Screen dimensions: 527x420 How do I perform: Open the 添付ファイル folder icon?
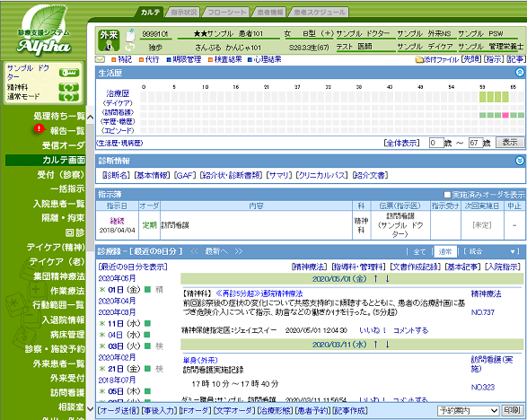click(419, 60)
